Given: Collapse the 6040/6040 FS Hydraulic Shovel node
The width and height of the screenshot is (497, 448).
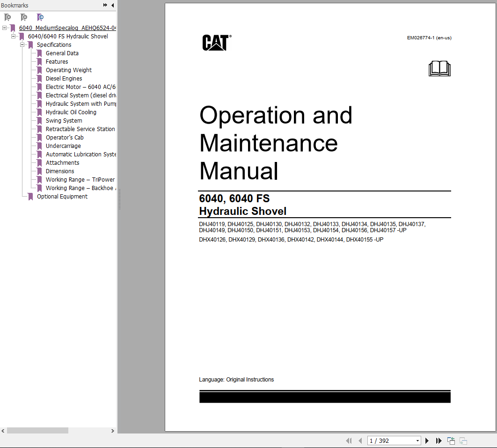Looking at the screenshot, I should (x=13, y=37).
